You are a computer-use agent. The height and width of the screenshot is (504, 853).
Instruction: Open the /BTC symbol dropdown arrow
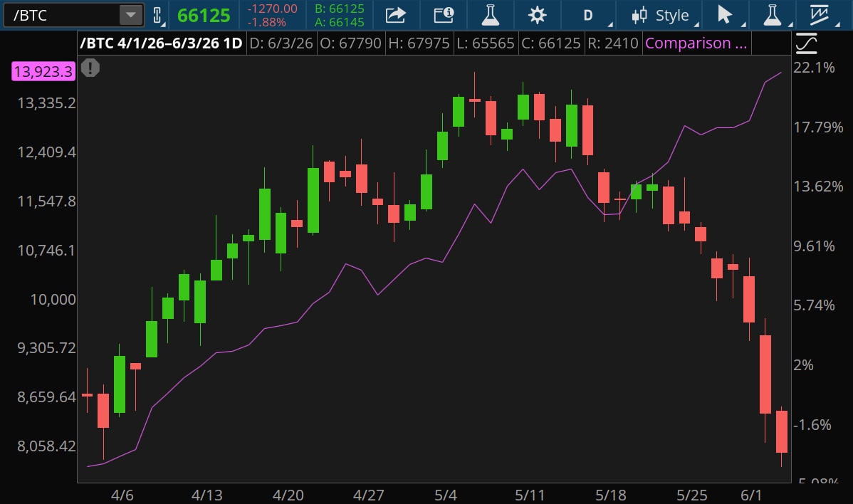tap(130, 15)
